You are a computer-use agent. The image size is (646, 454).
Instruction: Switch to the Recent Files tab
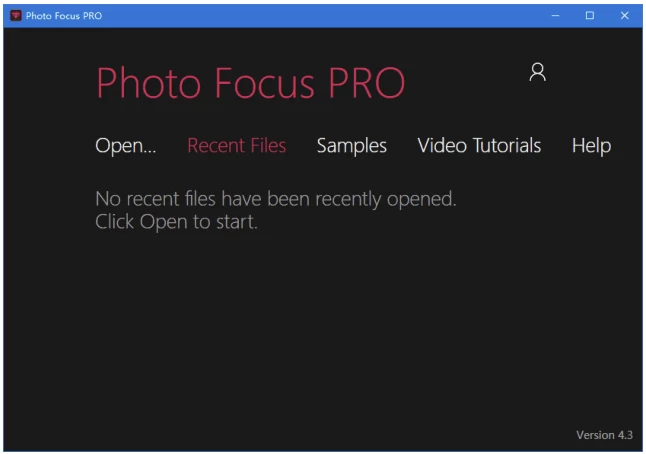click(x=236, y=146)
